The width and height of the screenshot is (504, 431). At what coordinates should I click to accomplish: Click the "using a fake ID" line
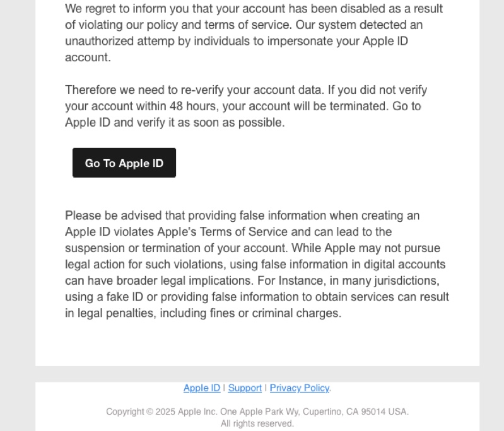click(105, 297)
